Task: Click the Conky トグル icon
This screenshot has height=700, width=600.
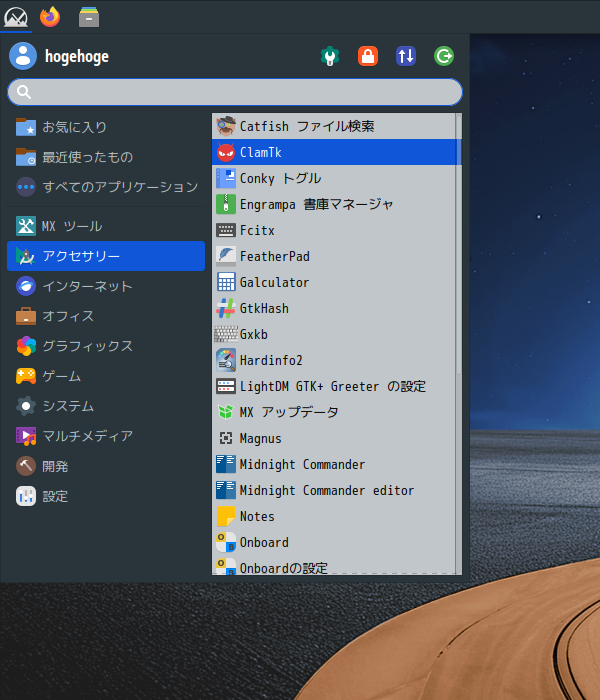Action: click(226, 178)
